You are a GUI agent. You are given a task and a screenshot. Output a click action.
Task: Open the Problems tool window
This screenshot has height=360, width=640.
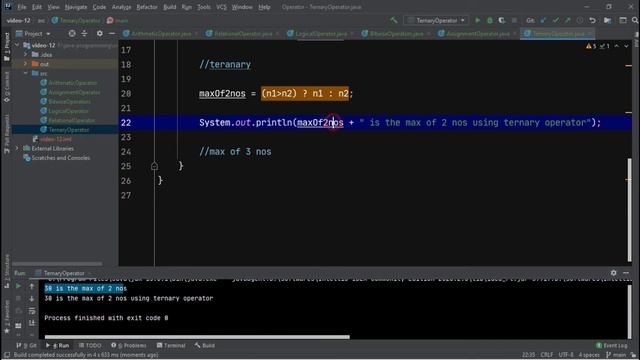point(129,345)
